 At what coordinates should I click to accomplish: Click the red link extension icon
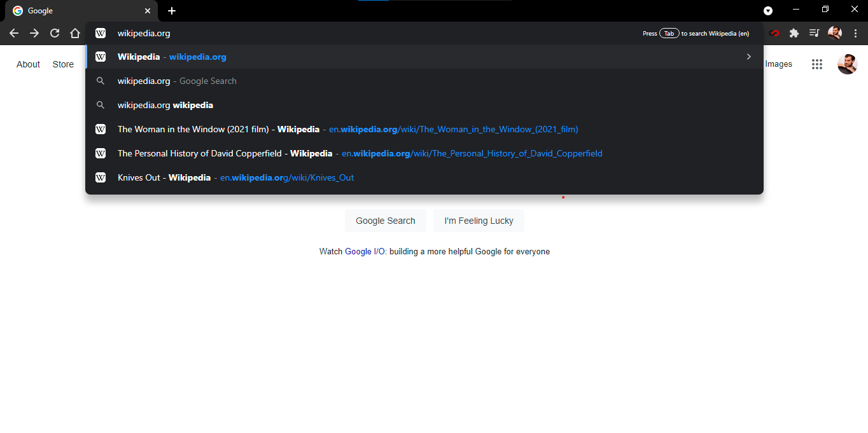[x=774, y=33]
